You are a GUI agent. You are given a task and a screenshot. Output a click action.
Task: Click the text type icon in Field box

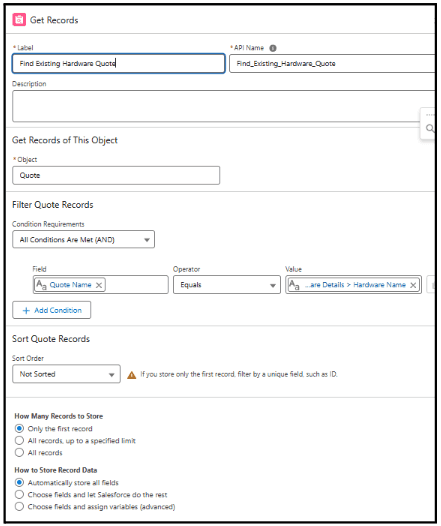tap(41, 285)
